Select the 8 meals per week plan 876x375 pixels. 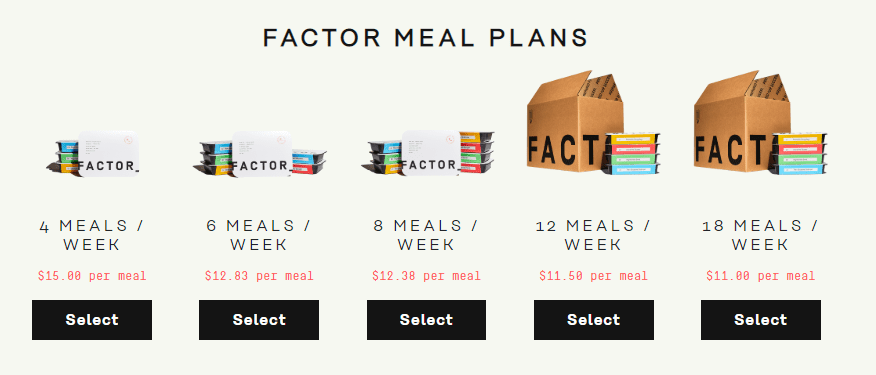[426, 320]
